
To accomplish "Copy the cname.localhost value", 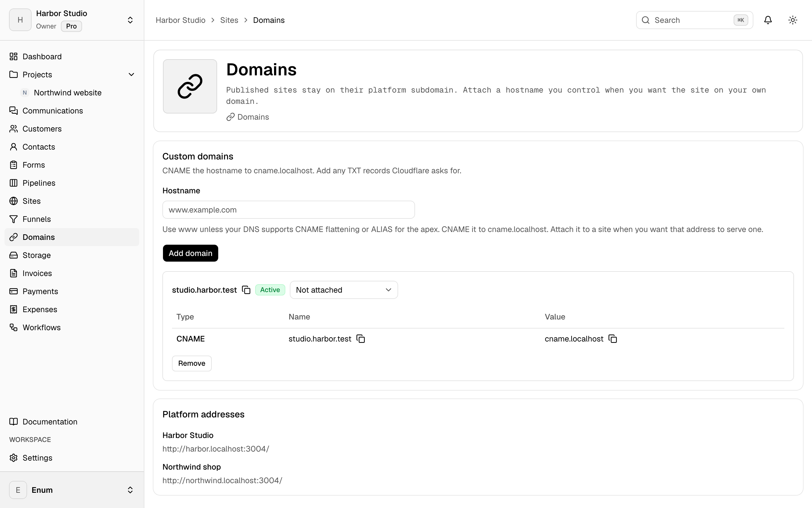I will [x=613, y=339].
